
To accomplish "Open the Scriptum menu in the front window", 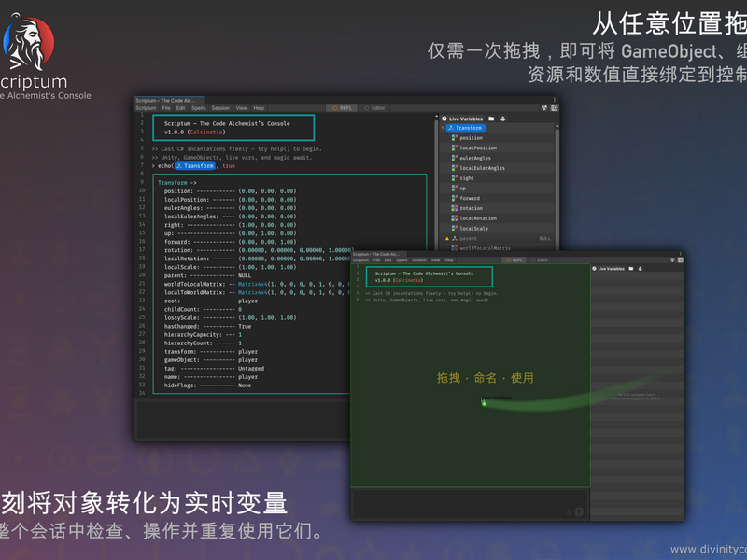I will (x=360, y=260).
